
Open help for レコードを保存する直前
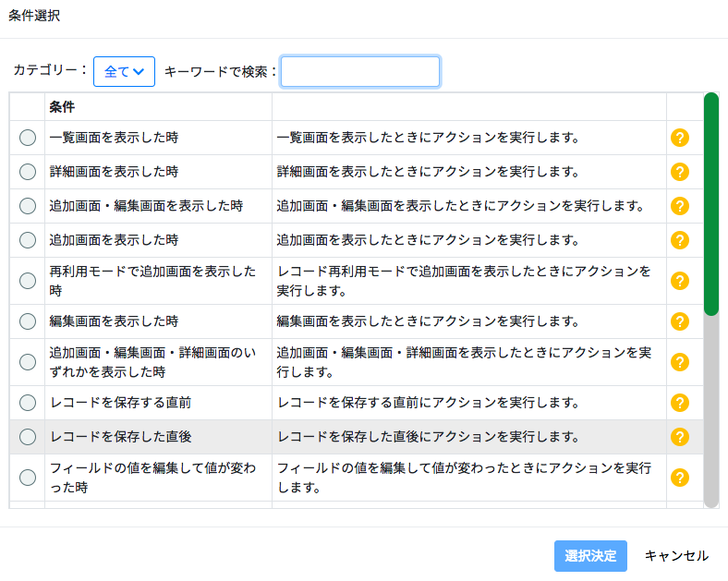coord(680,403)
